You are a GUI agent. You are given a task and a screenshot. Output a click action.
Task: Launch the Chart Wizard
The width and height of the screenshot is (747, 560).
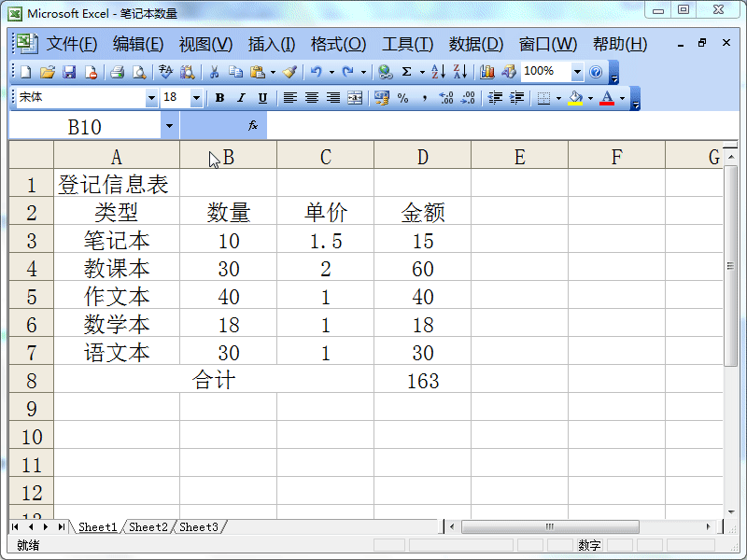tap(486, 72)
